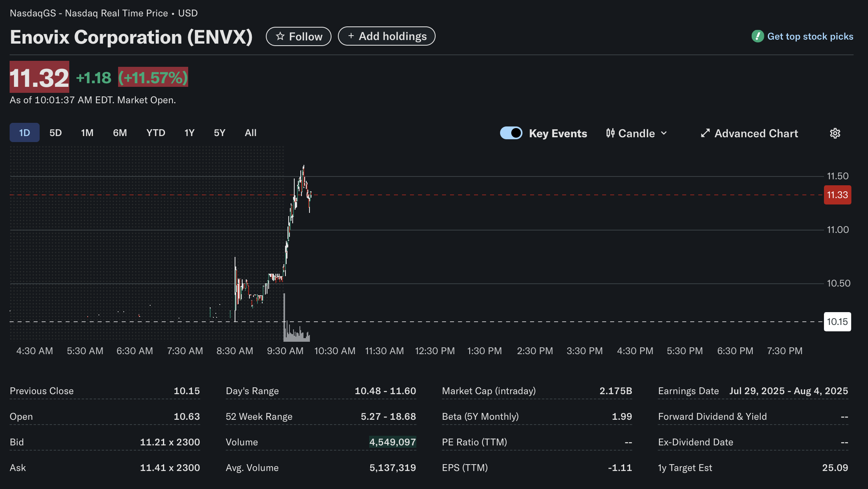868x489 pixels.
Task: Click the Bid value 11.21 x 2300
Action: (x=170, y=442)
